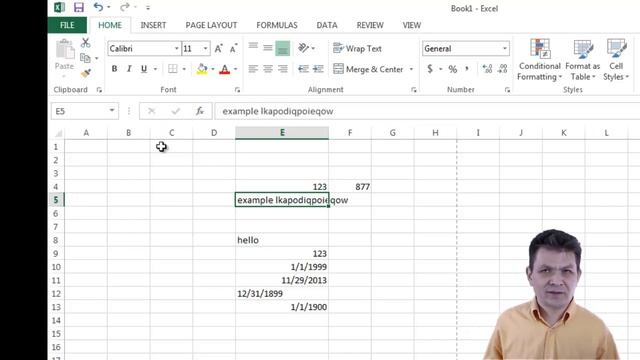The width and height of the screenshot is (640, 360).
Task: Click the Copy icon
Action: (85, 58)
